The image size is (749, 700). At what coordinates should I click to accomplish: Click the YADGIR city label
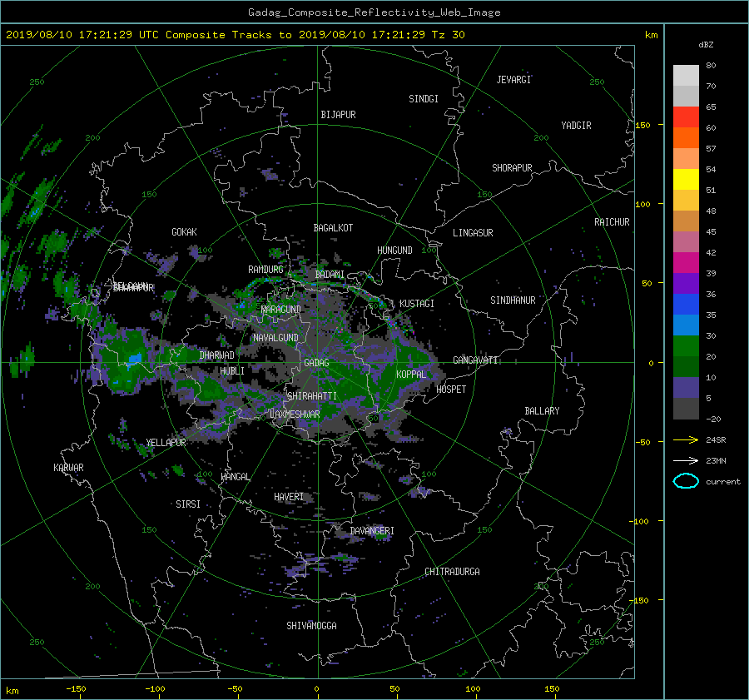[x=576, y=126]
